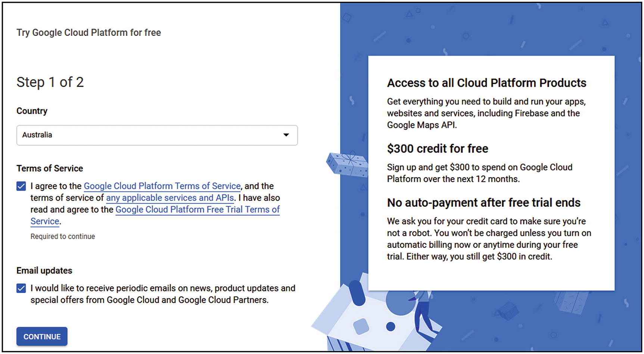The image size is (644, 354).
Task: Click the $300 credit for free heading
Action: tap(438, 149)
